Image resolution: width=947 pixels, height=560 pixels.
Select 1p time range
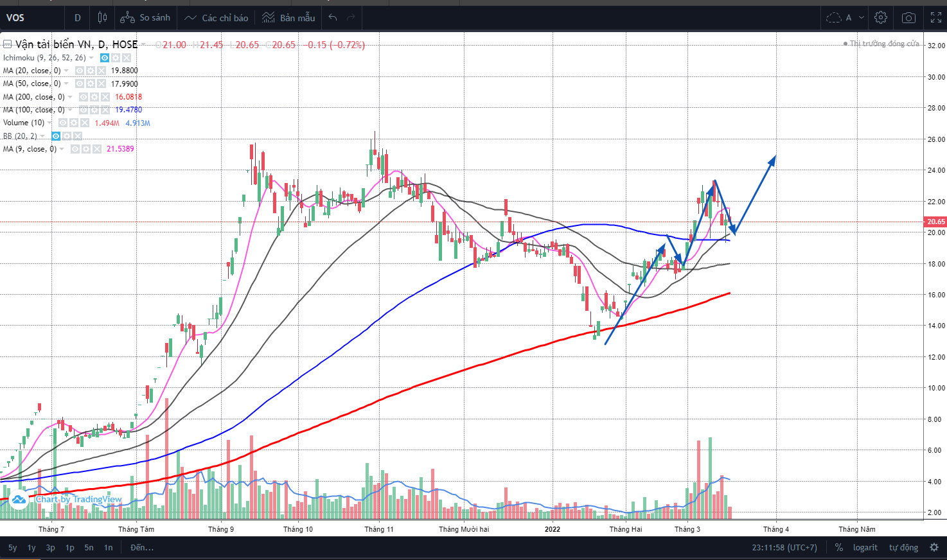70,548
